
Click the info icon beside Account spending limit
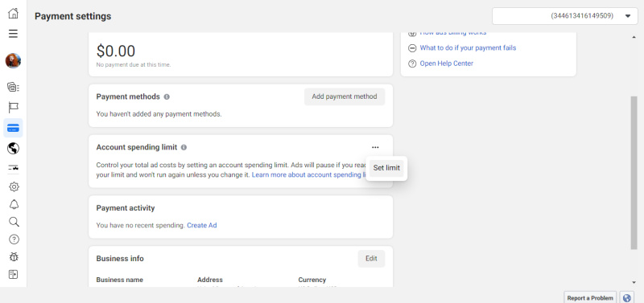point(184,147)
